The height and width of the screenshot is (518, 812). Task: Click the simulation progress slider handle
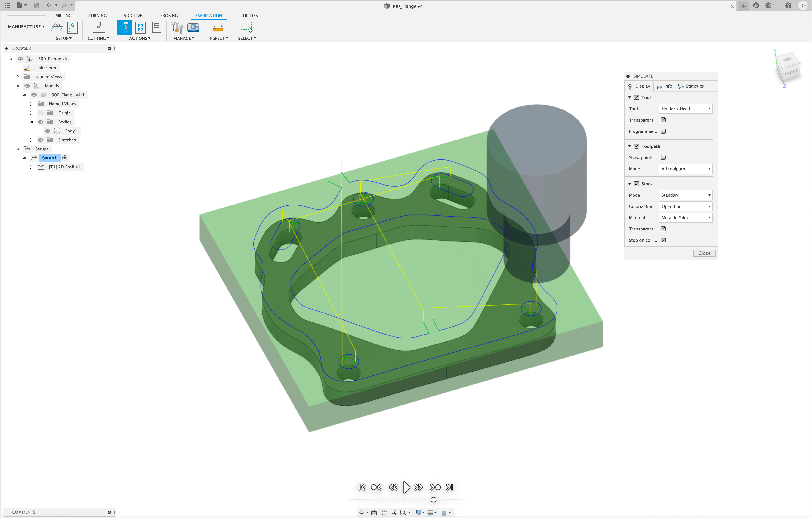pos(433,499)
